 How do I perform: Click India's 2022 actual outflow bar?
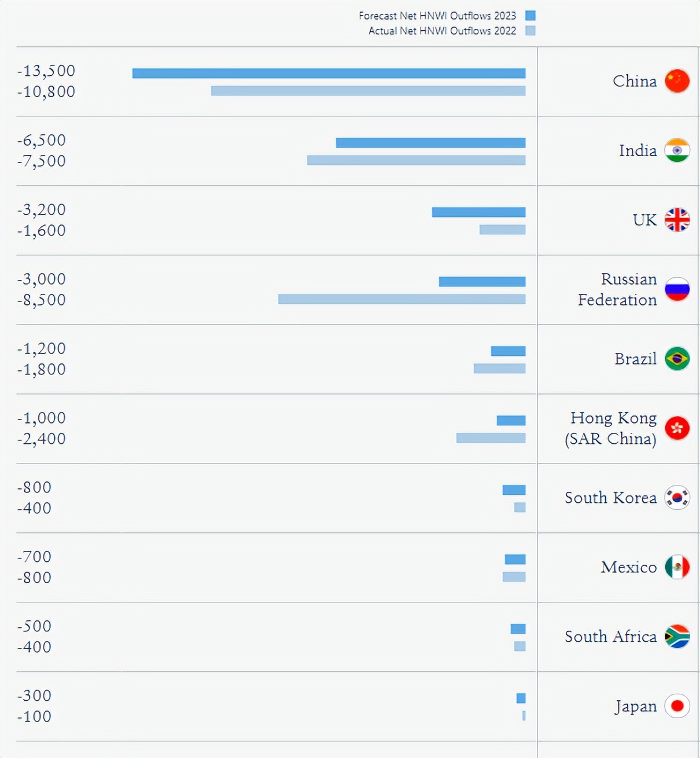[x=416, y=160]
